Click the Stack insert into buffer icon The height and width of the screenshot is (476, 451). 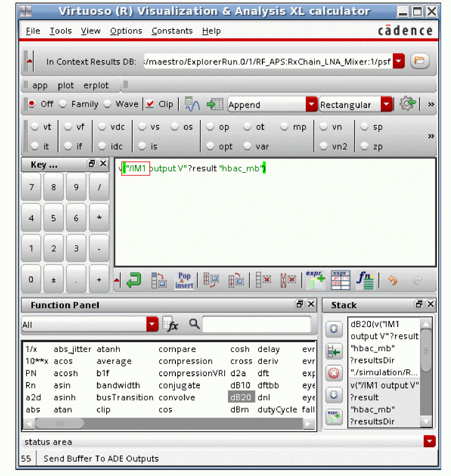pyautogui.click(x=334, y=352)
